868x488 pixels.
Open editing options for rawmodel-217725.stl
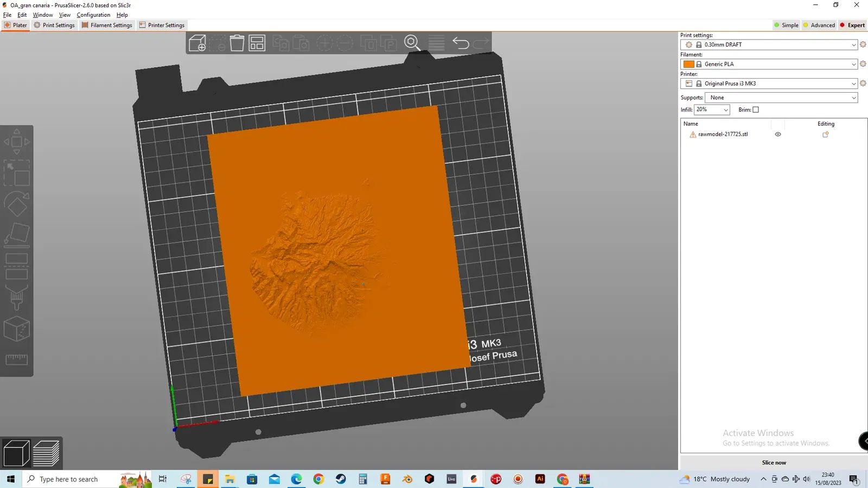tap(826, 134)
